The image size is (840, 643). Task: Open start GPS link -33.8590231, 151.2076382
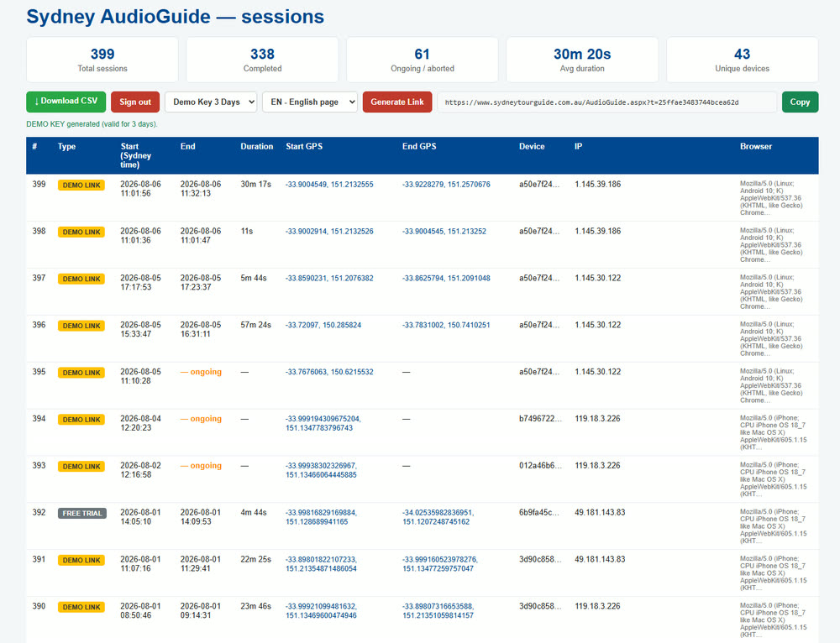click(329, 278)
